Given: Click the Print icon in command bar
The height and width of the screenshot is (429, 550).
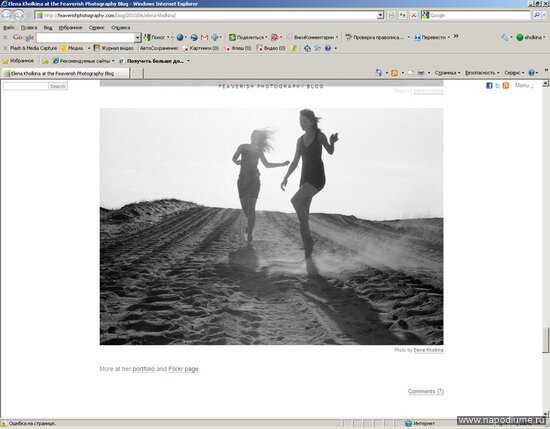Looking at the screenshot, I should [421, 73].
